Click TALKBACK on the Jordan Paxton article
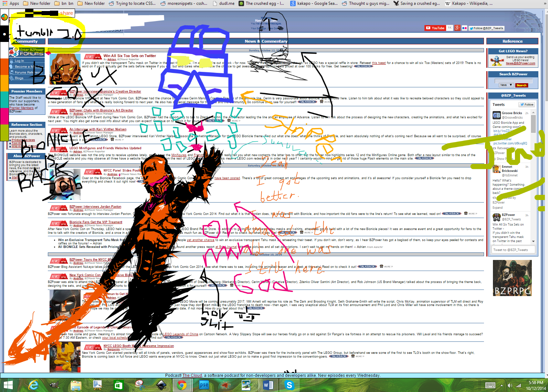548x392 pixels. click(452, 214)
